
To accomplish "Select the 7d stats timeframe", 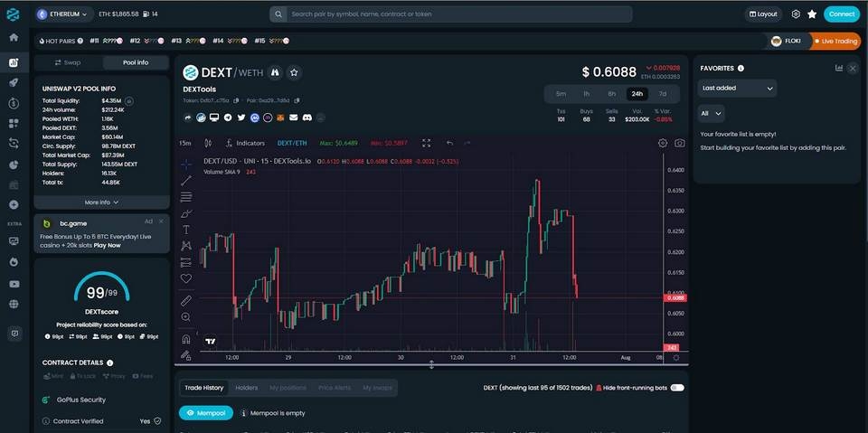I will (663, 94).
